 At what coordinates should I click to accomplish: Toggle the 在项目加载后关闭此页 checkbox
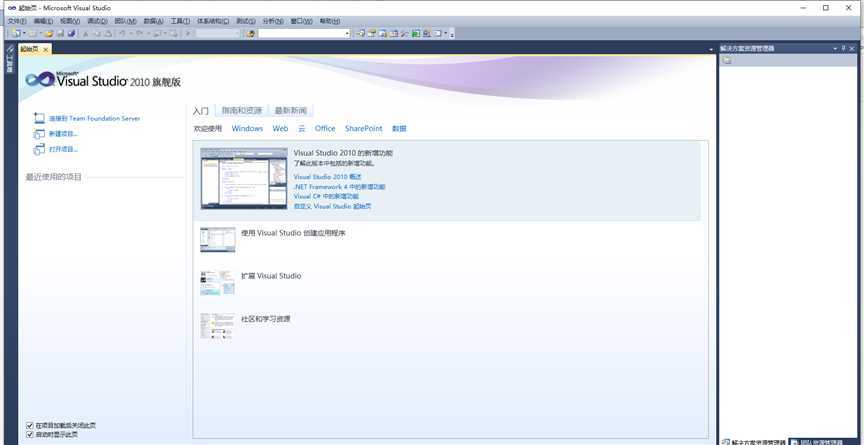(x=30, y=426)
